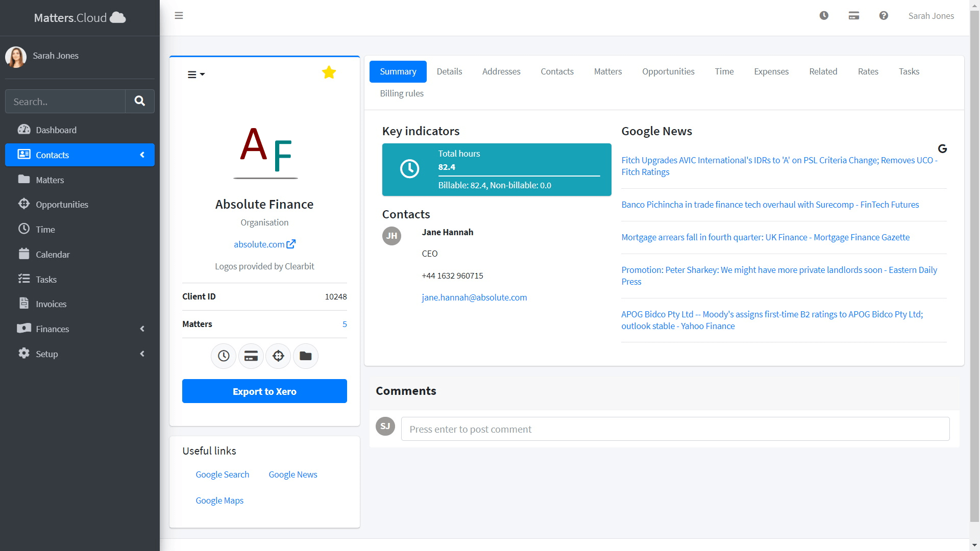Click the round crosshair opportunity button

(x=278, y=356)
